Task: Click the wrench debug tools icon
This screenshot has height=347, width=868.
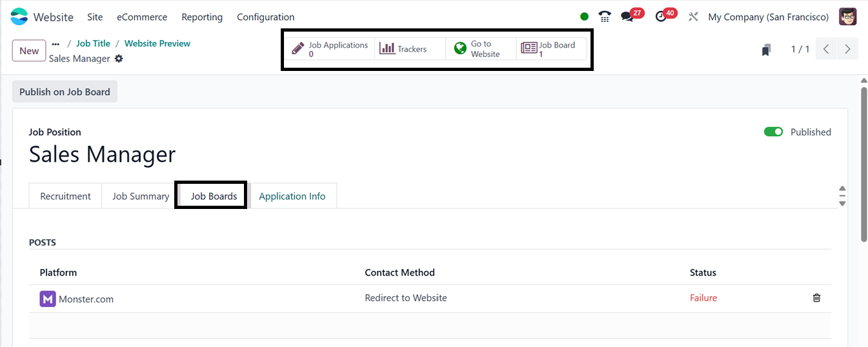Action: point(694,17)
